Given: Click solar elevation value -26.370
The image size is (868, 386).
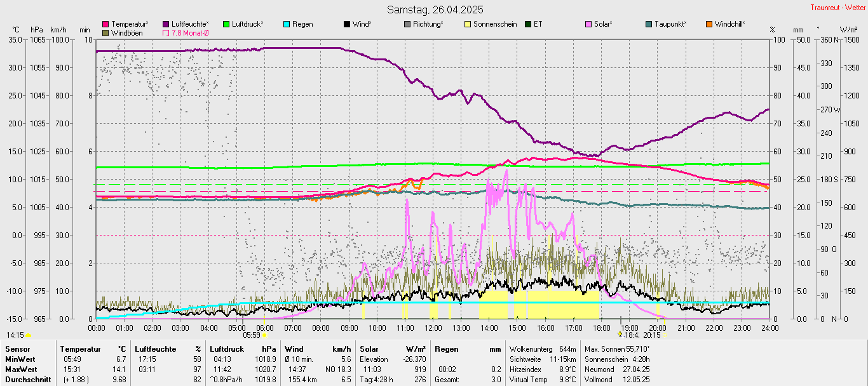Looking at the screenshot, I should pos(413,359).
